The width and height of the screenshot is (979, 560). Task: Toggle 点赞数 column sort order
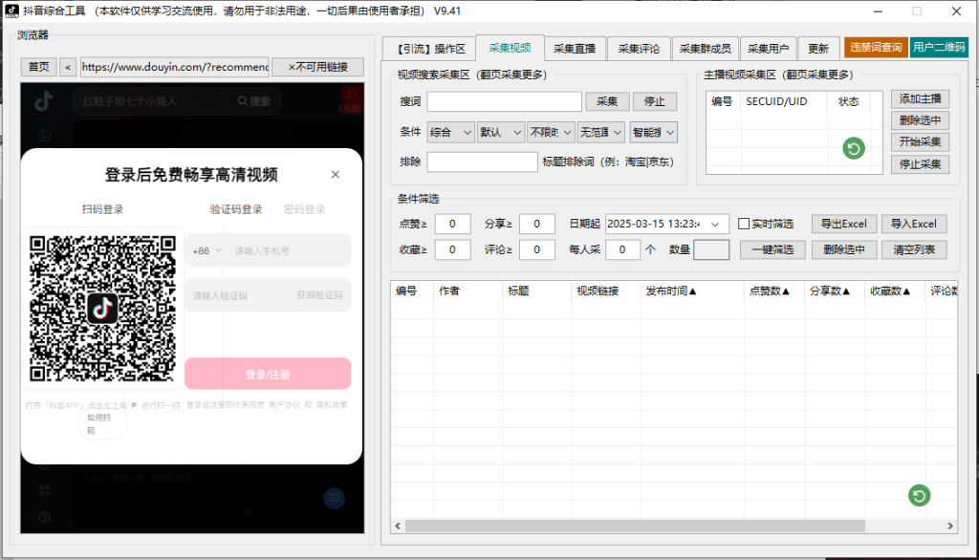tap(769, 291)
